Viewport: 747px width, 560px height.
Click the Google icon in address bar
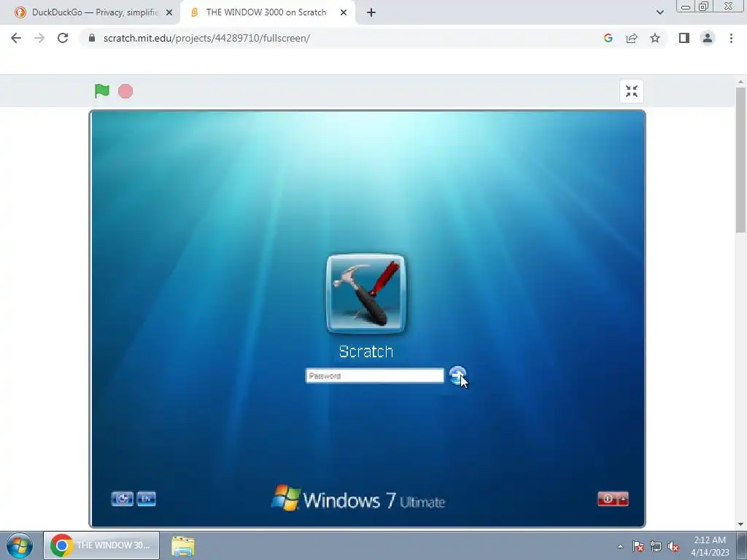point(608,38)
